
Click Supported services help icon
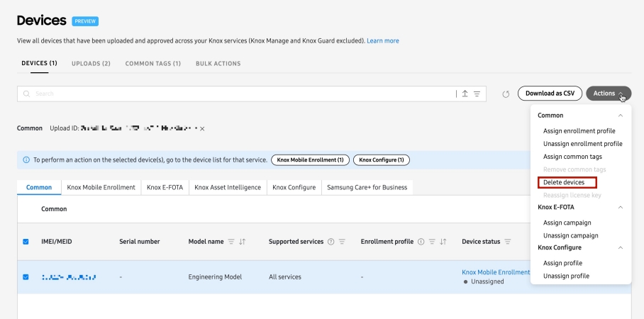pyautogui.click(x=331, y=242)
